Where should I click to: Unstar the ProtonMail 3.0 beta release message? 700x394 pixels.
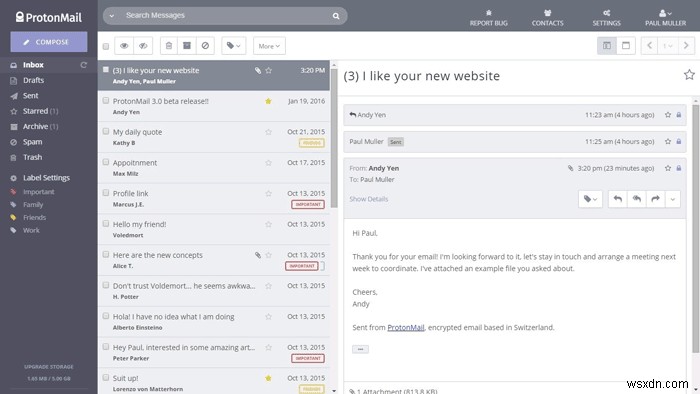pyautogui.click(x=268, y=101)
